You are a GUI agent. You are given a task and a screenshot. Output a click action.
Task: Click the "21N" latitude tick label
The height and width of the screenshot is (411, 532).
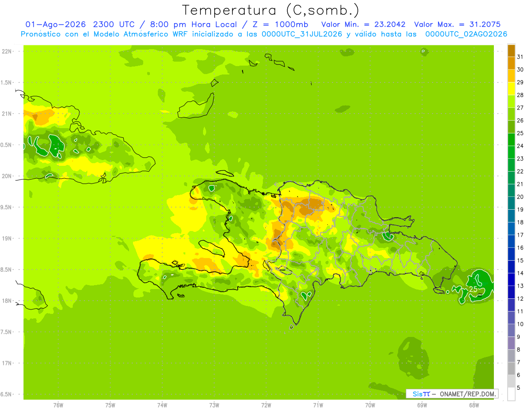click(x=7, y=114)
